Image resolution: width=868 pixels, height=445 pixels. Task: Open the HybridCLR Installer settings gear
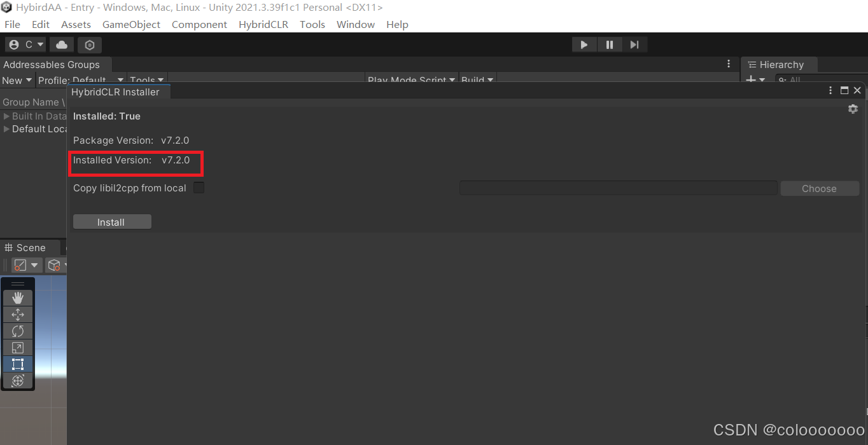[853, 109]
